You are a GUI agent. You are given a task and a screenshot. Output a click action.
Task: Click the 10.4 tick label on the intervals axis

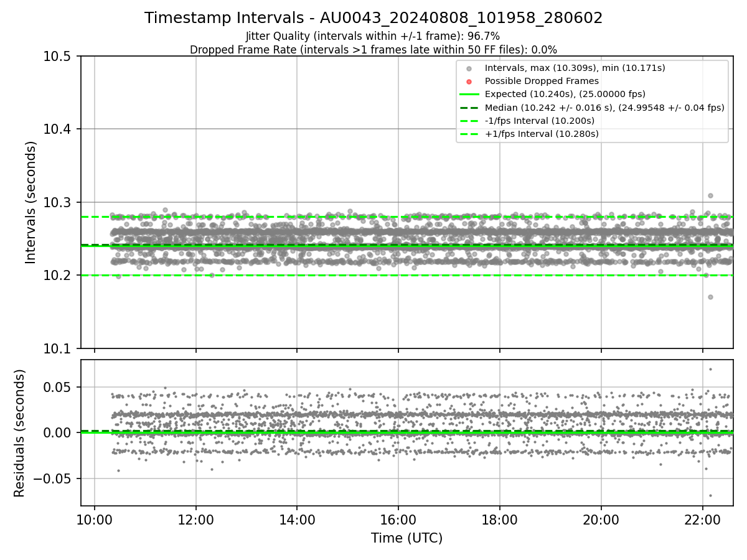pyautogui.click(x=59, y=129)
